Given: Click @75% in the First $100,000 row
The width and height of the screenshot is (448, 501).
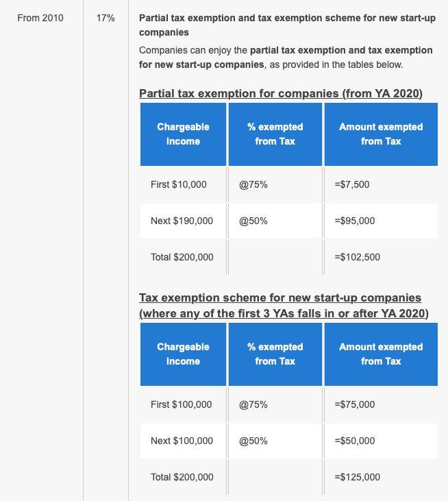Looking at the screenshot, I should [253, 404].
